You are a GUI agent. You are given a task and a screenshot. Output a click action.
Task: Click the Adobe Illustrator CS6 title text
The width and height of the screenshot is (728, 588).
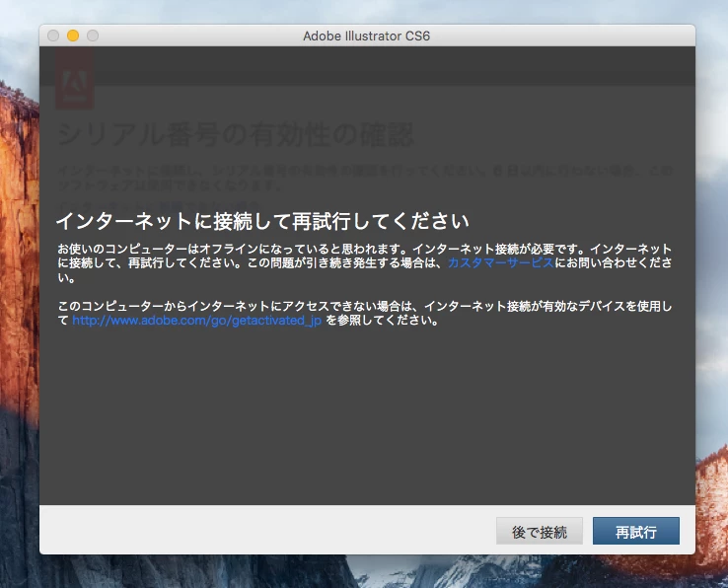[x=366, y=36]
